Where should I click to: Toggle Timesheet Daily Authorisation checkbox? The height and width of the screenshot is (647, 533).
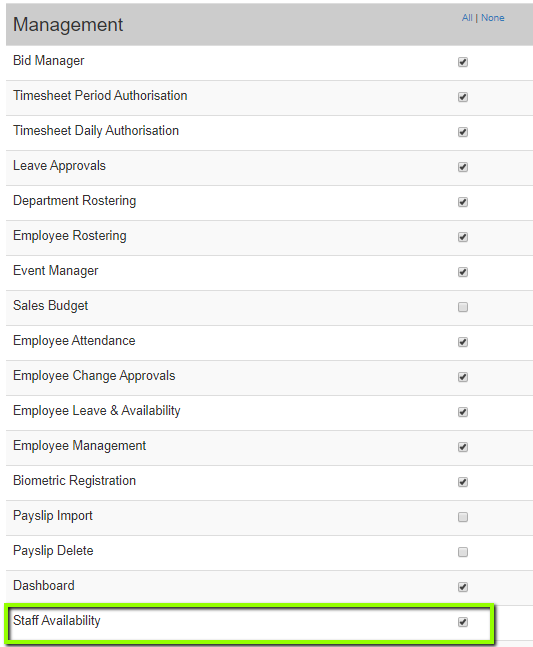point(462,132)
